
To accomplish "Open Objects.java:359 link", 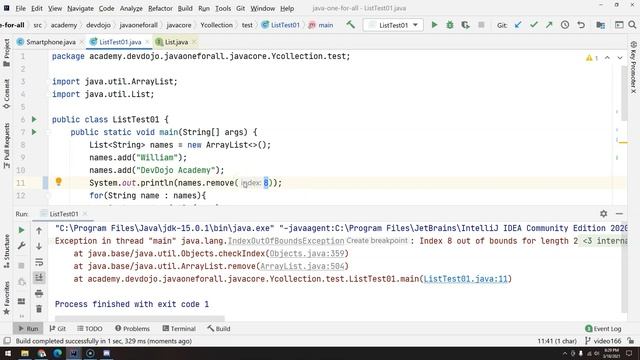I will pos(307,253).
